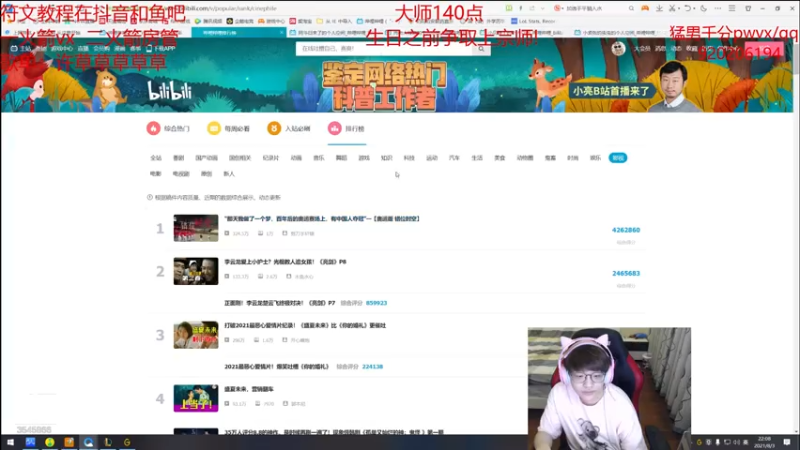Select the 纪录片 ranking category
This screenshot has width=800, height=450.
coord(270,158)
